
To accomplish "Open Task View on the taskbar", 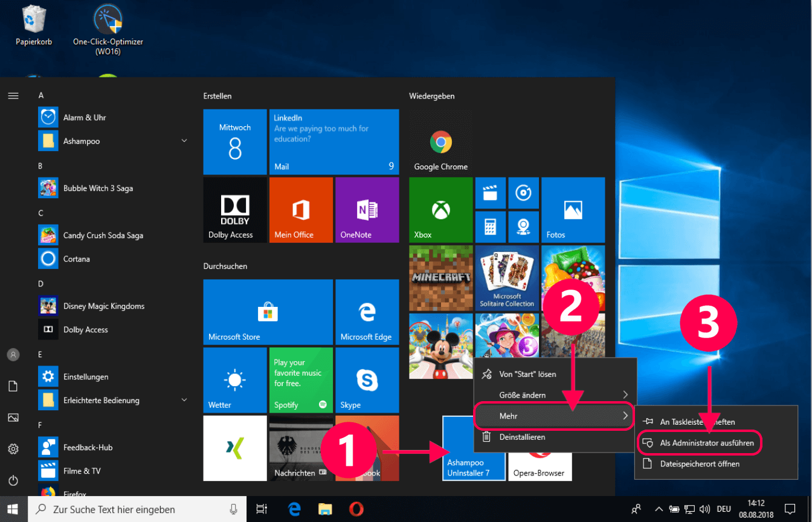I will tap(262, 509).
